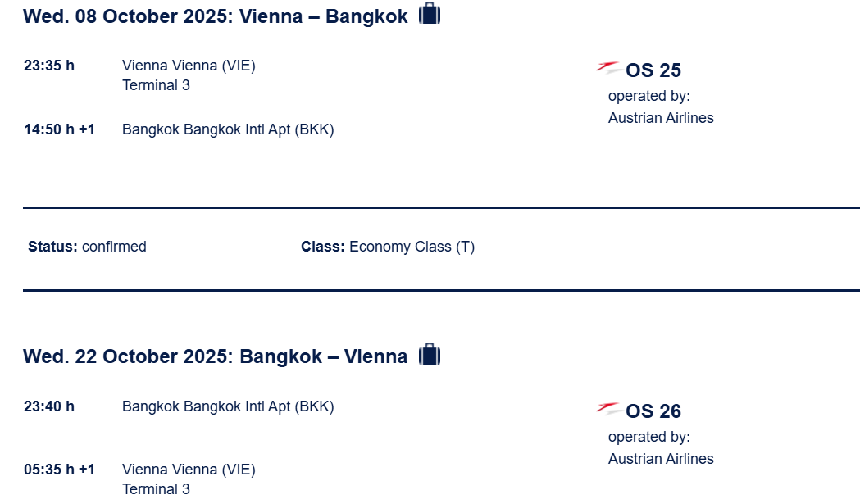Click Terminal 3 under outbound Vienna departure
Viewport: 860px width, 504px height.
[156, 85]
